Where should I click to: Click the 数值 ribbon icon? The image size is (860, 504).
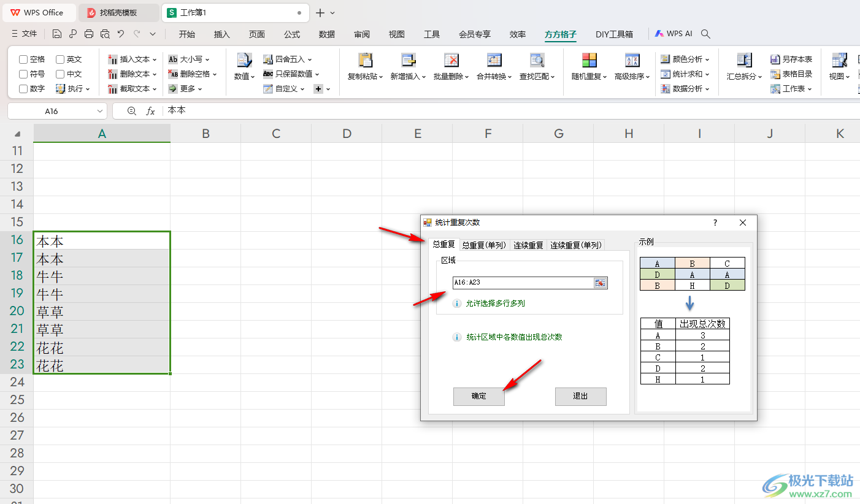pos(244,61)
